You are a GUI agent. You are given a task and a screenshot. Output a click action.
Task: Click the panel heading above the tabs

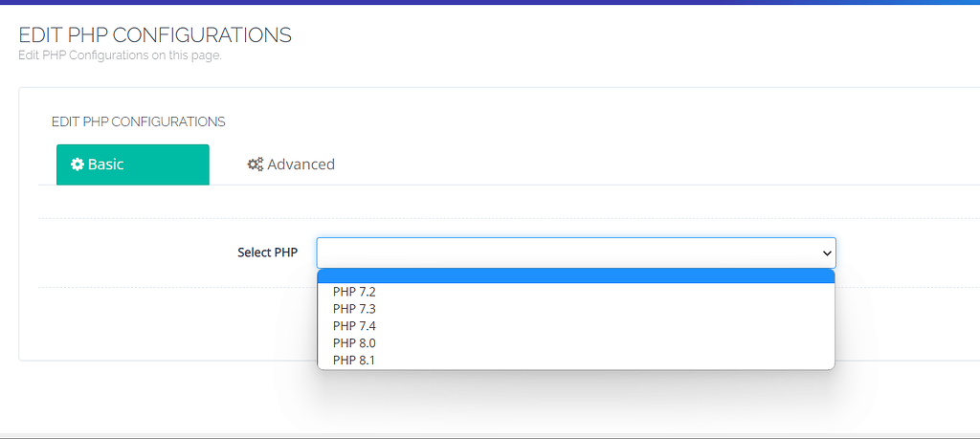[x=138, y=121]
